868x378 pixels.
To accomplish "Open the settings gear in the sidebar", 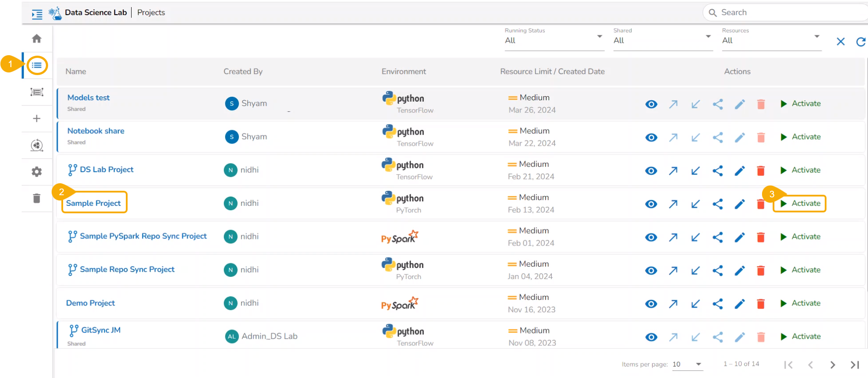I will pyautogui.click(x=37, y=172).
